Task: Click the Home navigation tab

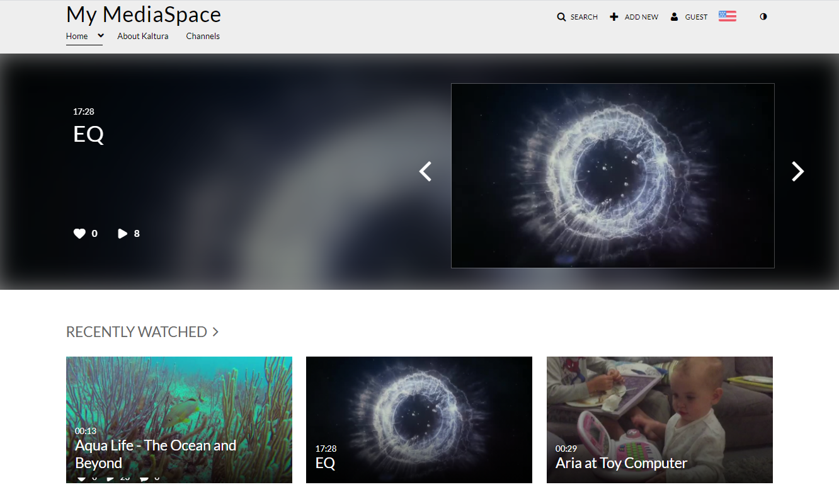Action: pos(77,36)
